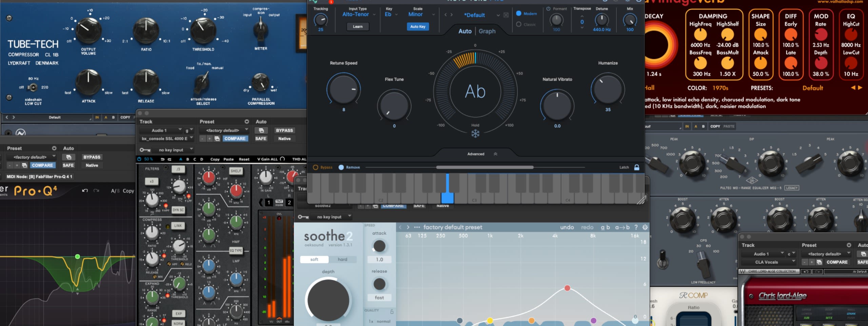Click the Learn button in Auto-Tune
The width and height of the screenshot is (868, 326).
358,26
